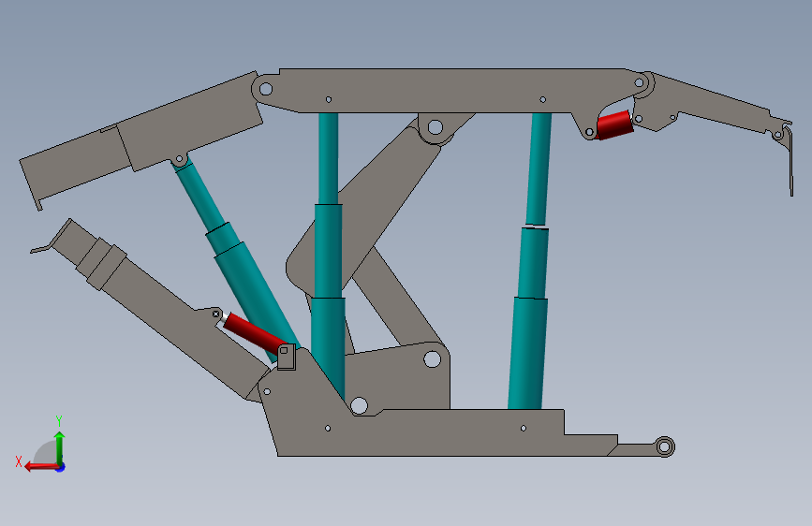Click the red X axis arrow of triad

click(40, 466)
